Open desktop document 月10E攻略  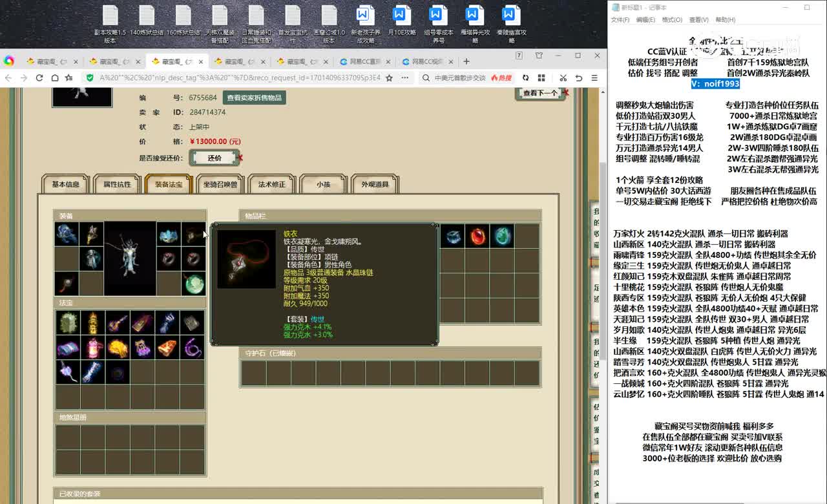[x=401, y=21]
